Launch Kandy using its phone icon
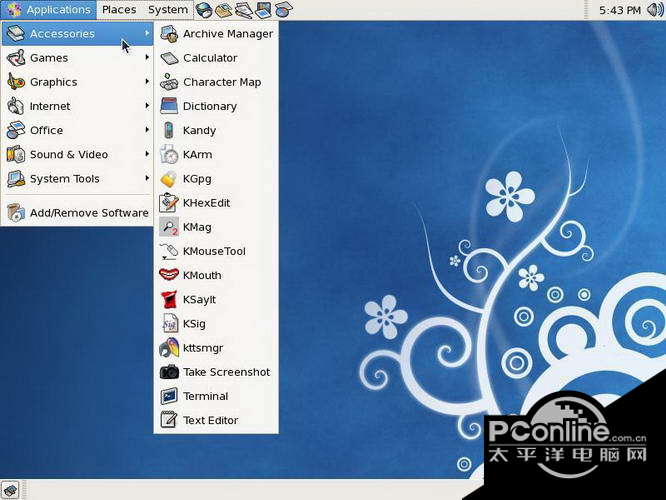Screen dimensions: 666x500 (169, 130)
